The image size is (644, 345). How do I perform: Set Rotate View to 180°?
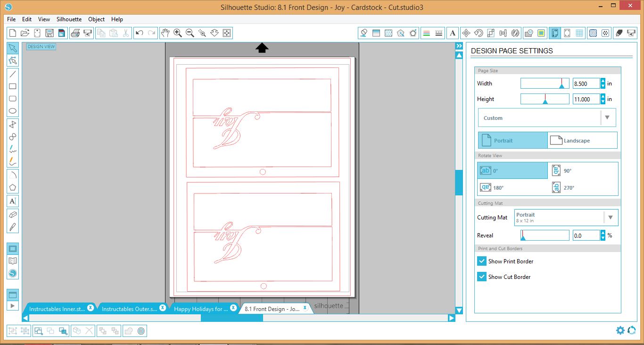(x=513, y=187)
